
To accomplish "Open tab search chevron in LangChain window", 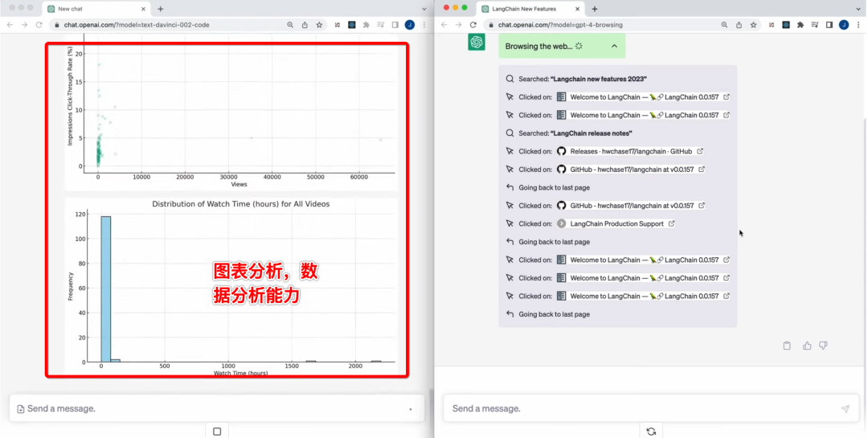I will coord(858,9).
